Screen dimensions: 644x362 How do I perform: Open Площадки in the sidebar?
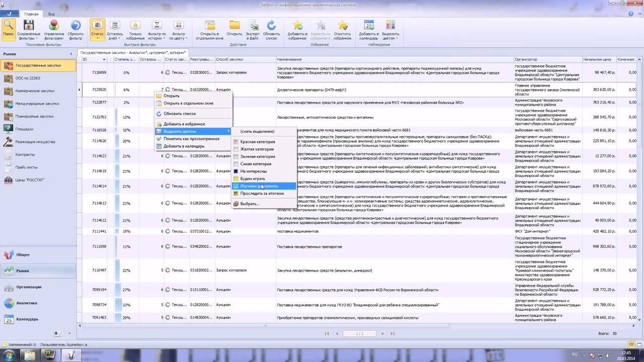(x=38, y=129)
